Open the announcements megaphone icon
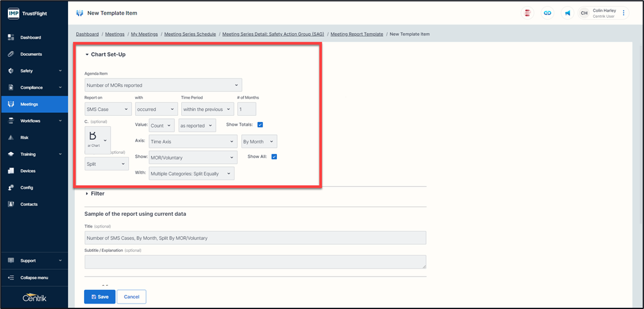644x309 pixels. coord(568,13)
